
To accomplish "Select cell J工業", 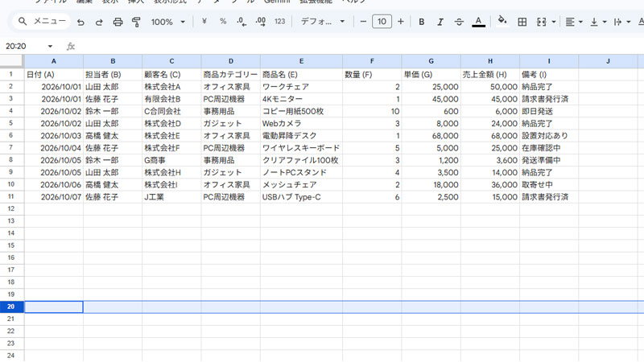I will pos(171,197).
